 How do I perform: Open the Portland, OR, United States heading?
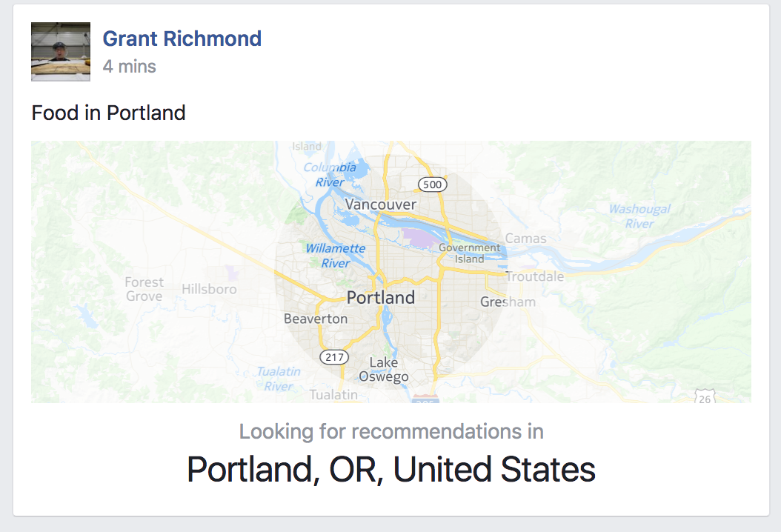(x=391, y=469)
